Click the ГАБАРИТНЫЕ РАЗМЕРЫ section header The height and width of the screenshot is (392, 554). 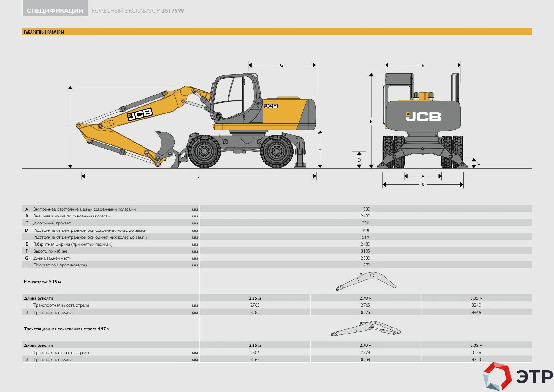coord(44,32)
